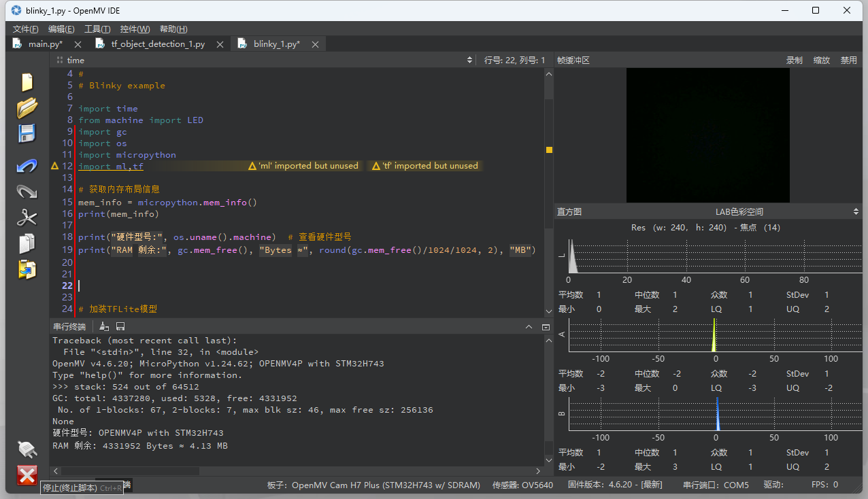868x499 pixels.
Task: Click the import micropython line
Action: pos(127,155)
